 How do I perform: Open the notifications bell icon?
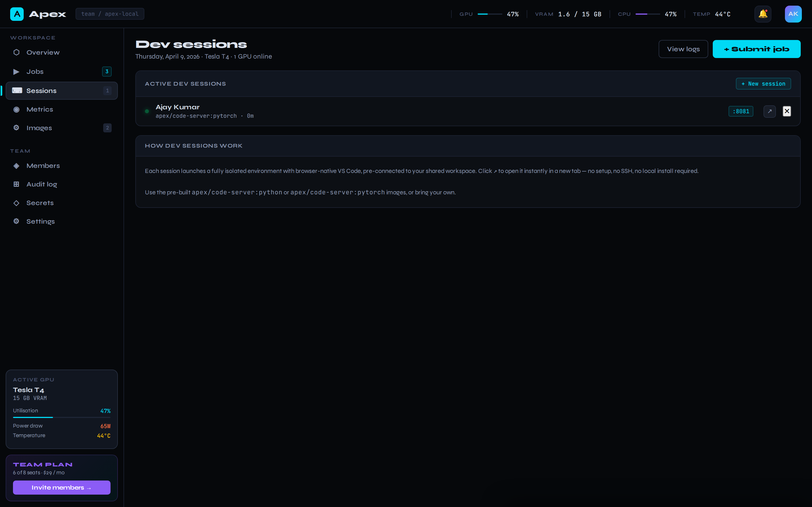[x=763, y=14]
